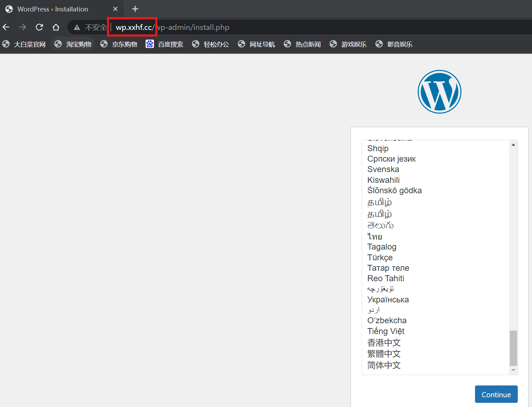The height and width of the screenshot is (407, 532).
Task: Open the 轻松办公 bookmark
Action: (211, 44)
